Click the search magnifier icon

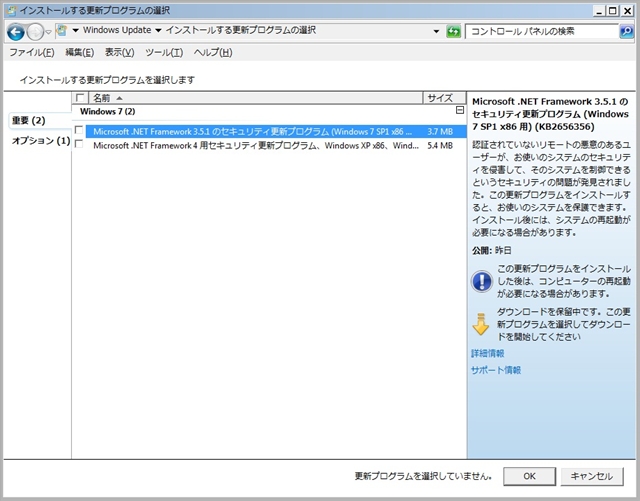[626, 31]
